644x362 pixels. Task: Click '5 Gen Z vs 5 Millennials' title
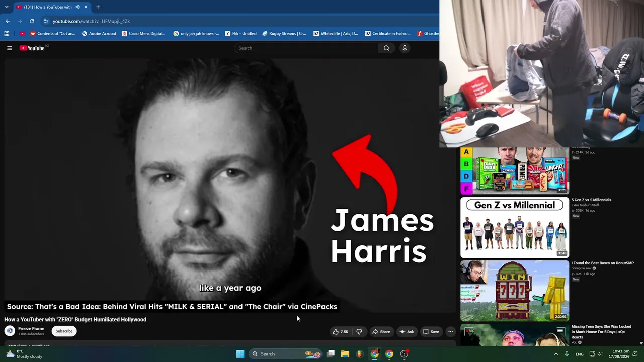click(x=591, y=200)
